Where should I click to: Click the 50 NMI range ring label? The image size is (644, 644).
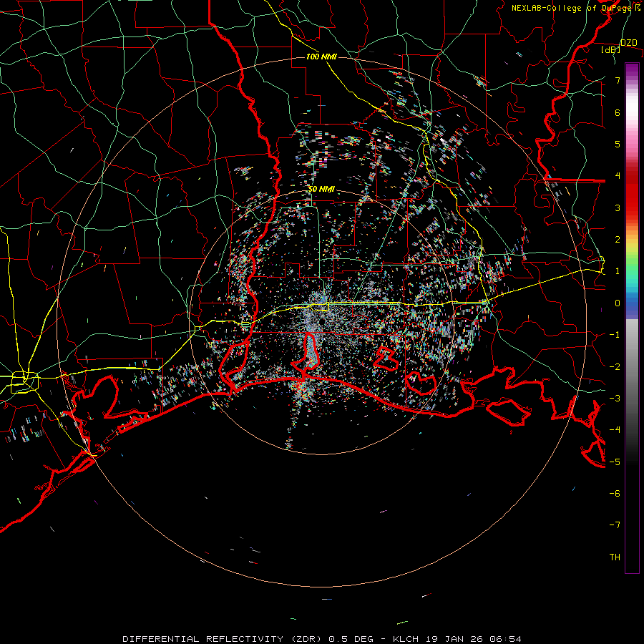click(x=321, y=190)
